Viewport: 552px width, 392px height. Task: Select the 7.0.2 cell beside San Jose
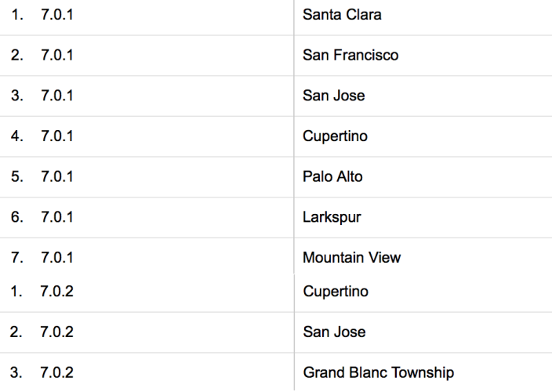[56, 332]
